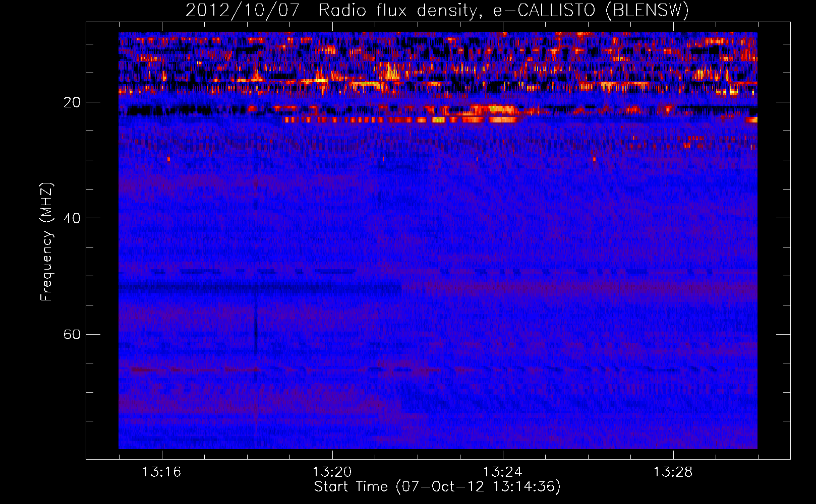Screen dimensions: 816x504
Task: Click the "Frequency (MHZ)" axis label
Action: [x=46, y=242]
